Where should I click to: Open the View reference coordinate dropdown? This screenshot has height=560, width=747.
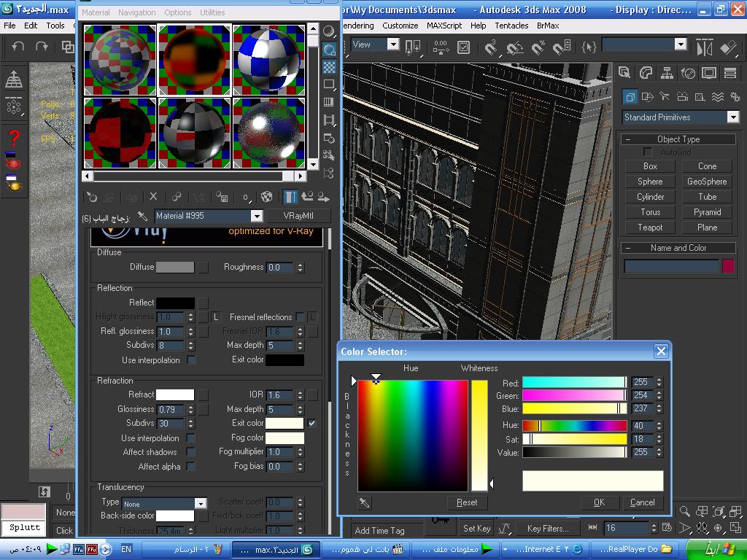[393, 44]
